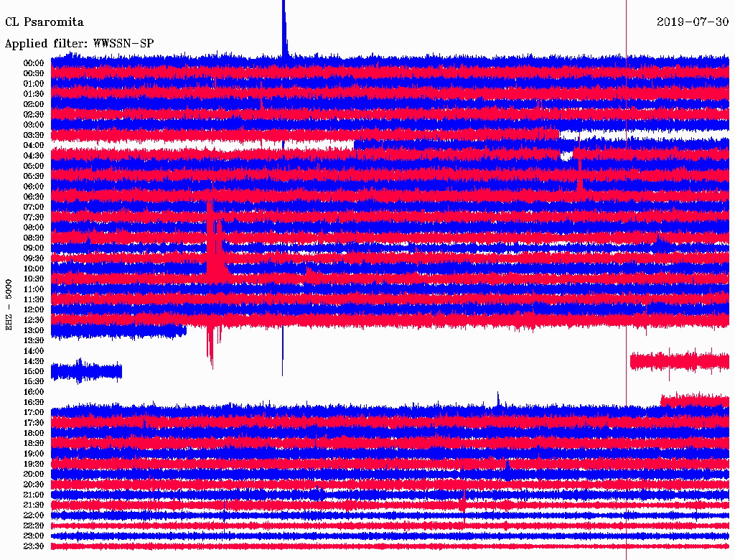
Task: Click the 21:30 time label
Action: point(34,505)
